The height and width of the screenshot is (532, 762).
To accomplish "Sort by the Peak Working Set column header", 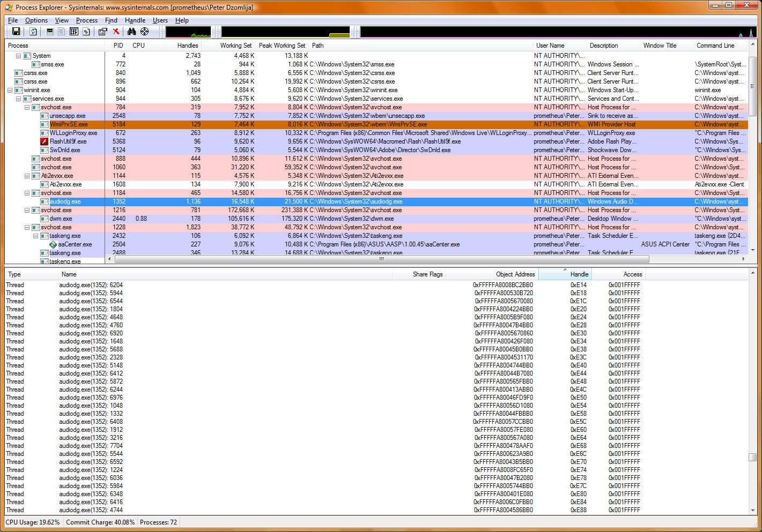I will (282, 46).
